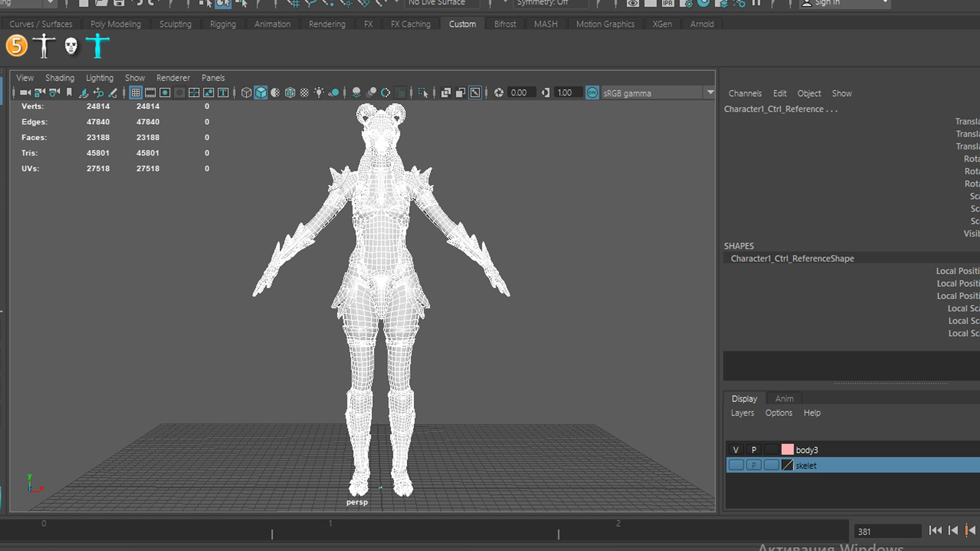Viewport: 980px width, 551px height.
Task: Toggle the film gate icon
Action: click(x=150, y=92)
